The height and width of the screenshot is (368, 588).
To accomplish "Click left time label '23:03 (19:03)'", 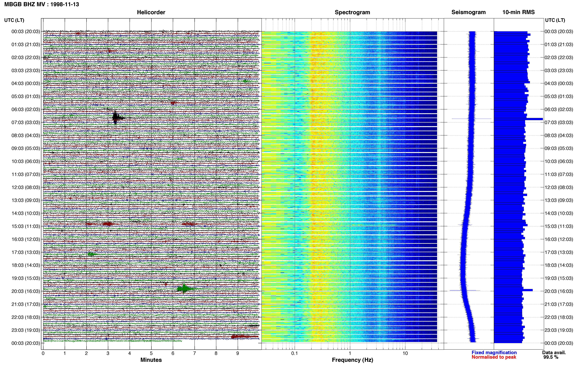I will (26, 330).
